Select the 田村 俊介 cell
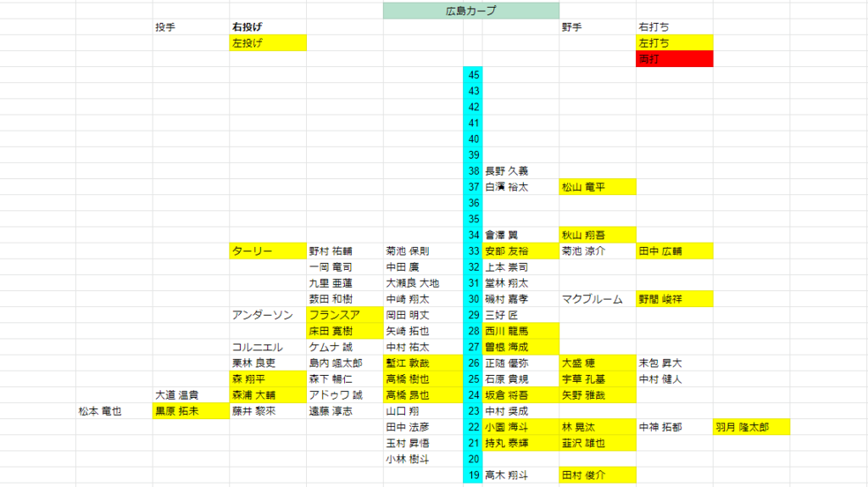The width and height of the screenshot is (868, 487). coord(598,475)
